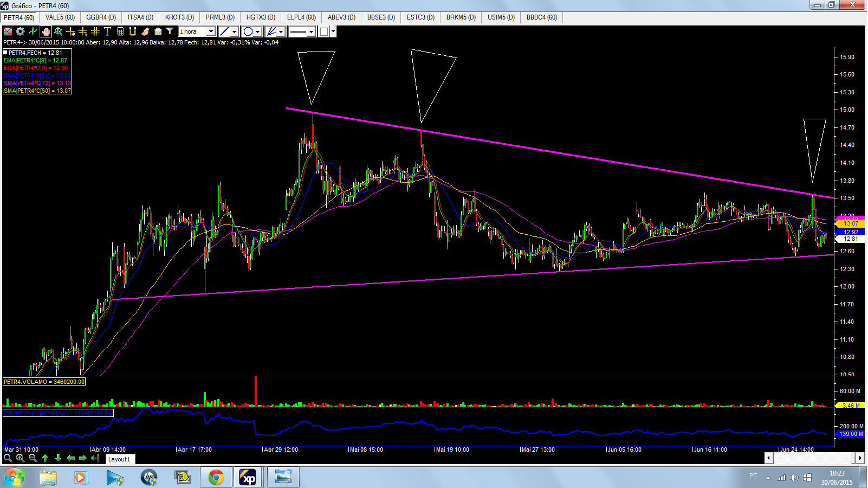Click horizontal scrollbar right arrow

[x=860, y=458]
